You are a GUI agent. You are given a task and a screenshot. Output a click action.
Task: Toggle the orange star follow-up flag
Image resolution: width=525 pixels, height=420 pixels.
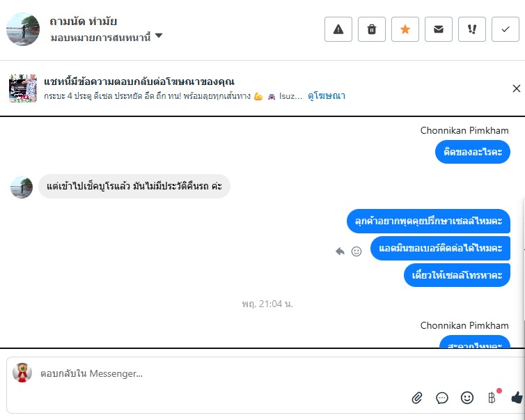(405, 29)
